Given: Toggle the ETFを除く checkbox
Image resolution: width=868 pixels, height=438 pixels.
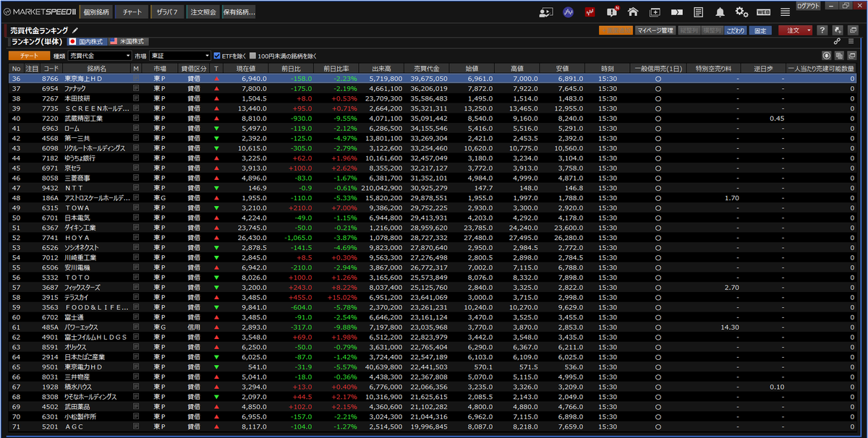Looking at the screenshot, I should tap(217, 56).
